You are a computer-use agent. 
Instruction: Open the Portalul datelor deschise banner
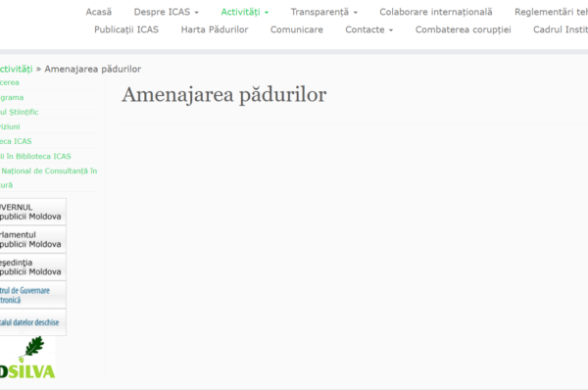[32, 322]
